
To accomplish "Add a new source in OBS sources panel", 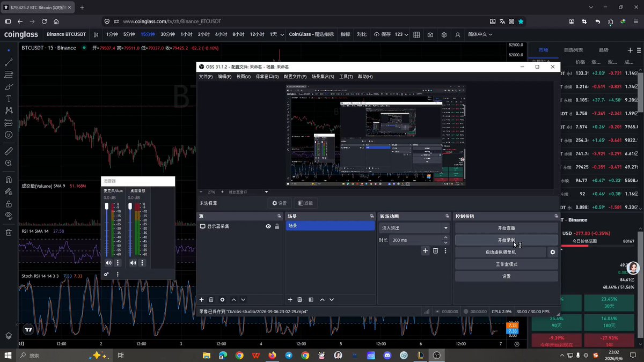I will (x=202, y=300).
